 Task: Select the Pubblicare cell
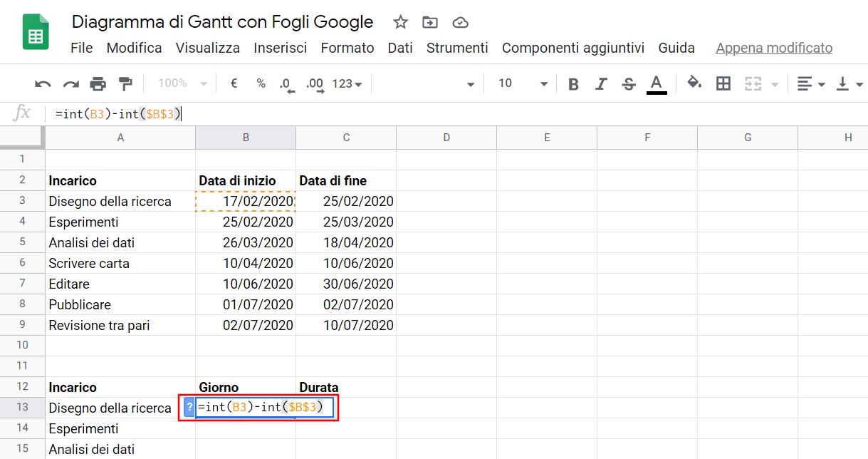tap(120, 304)
